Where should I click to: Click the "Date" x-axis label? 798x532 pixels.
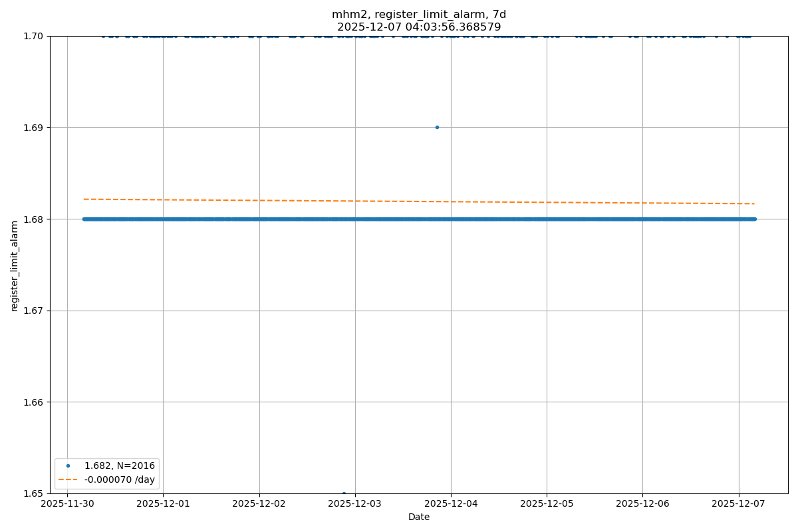[419, 517]
